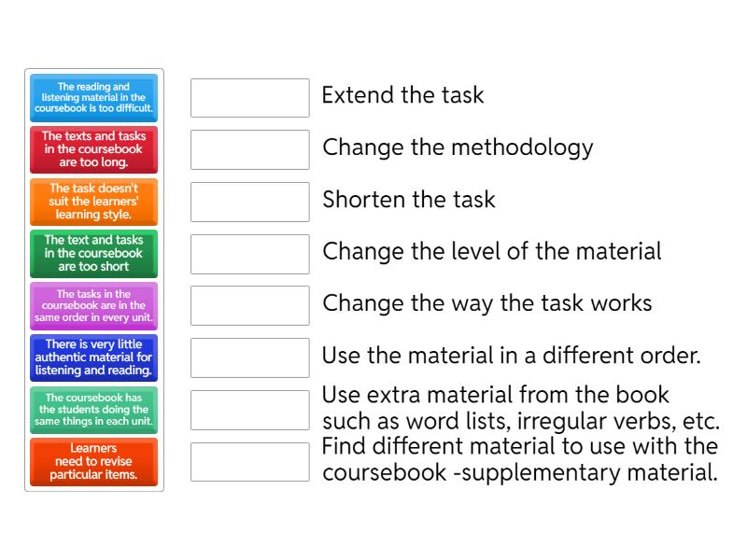Viewport: 747px width, 560px height.
Task: Click the slot for 'Change the way the task works'
Action: coord(249,305)
